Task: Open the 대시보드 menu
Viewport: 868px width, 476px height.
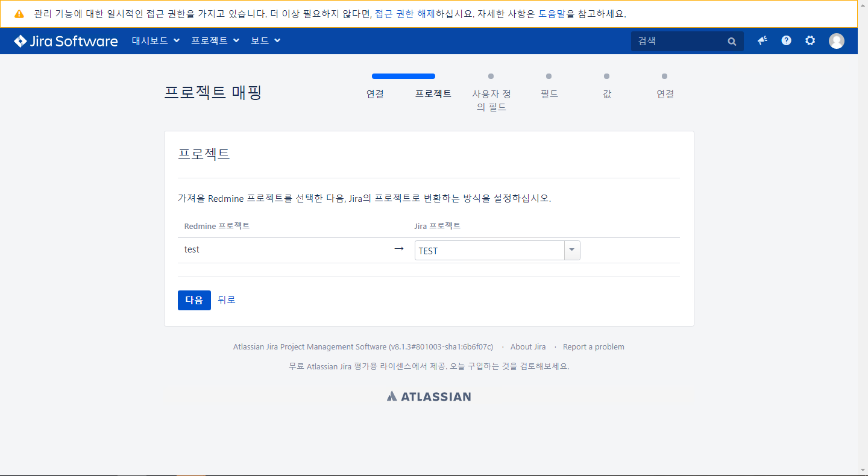Action: click(x=156, y=40)
